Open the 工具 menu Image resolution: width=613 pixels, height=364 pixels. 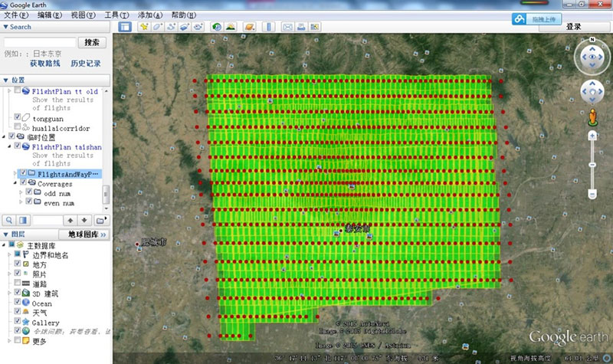click(116, 15)
